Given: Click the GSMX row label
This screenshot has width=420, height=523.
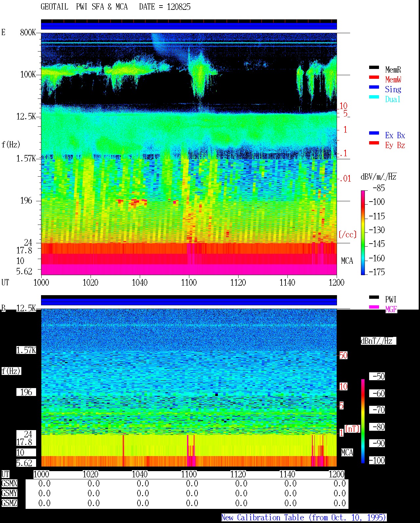Looking at the screenshot, I should 9,484.
